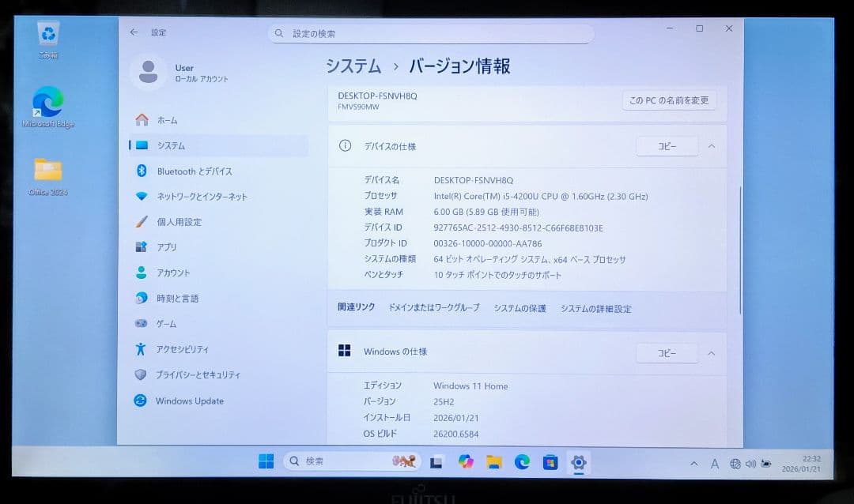Navigate to プライバシーとセキュリティ section
Viewport: 854px width, 504px height.
pos(199,375)
